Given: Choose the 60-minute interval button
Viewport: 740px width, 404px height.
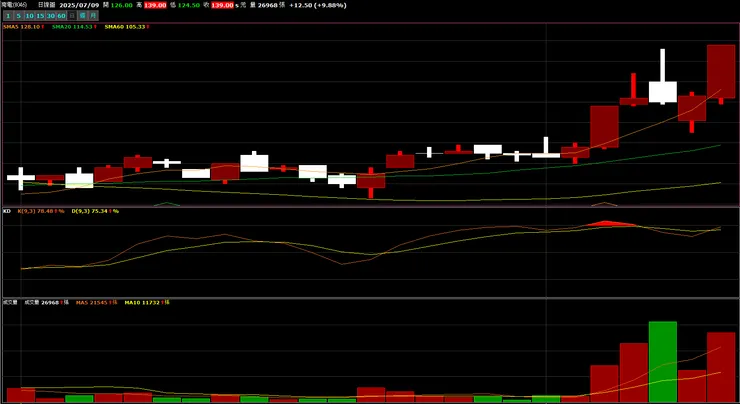Looking at the screenshot, I should [61, 16].
